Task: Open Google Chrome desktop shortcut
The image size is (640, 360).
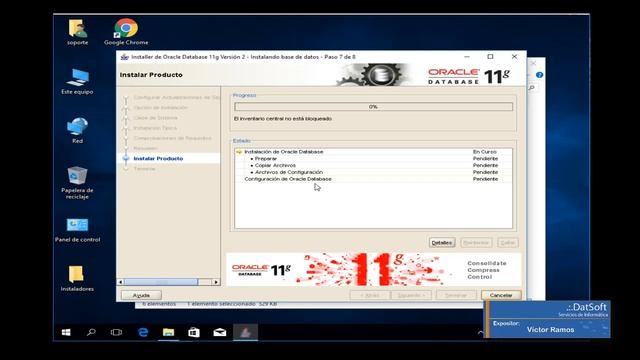Action: [x=126, y=32]
